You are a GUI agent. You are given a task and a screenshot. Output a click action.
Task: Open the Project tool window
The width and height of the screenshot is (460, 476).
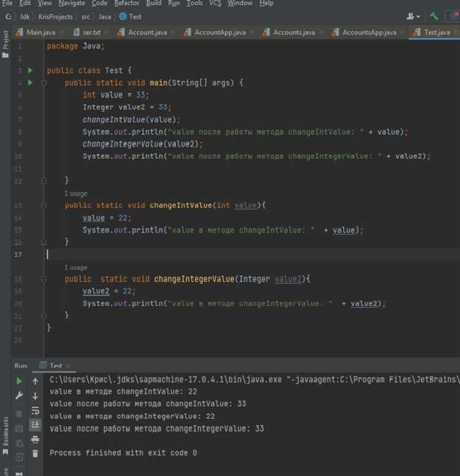tap(6, 44)
